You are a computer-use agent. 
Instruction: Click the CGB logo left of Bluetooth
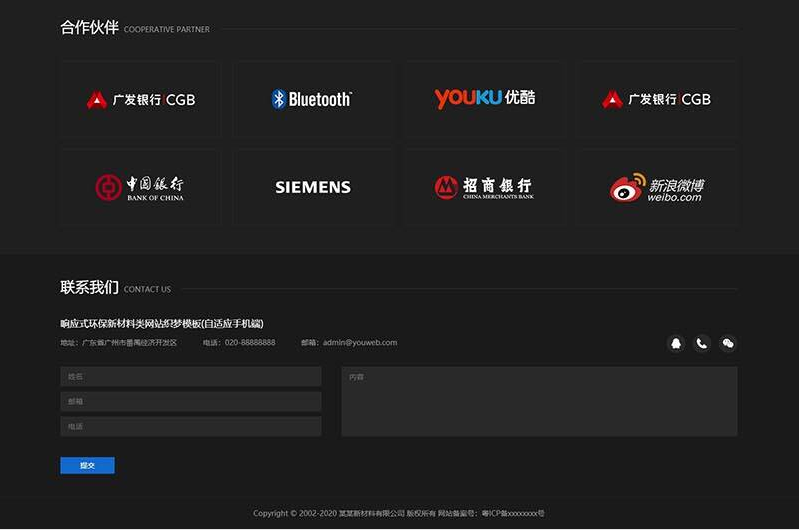coord(140,99)
